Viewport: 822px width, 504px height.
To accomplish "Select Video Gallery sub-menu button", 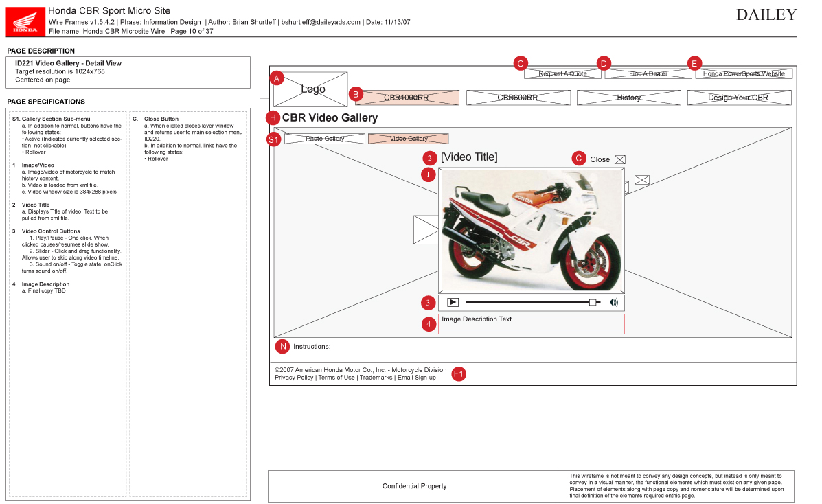I will [x=409, y=139].
